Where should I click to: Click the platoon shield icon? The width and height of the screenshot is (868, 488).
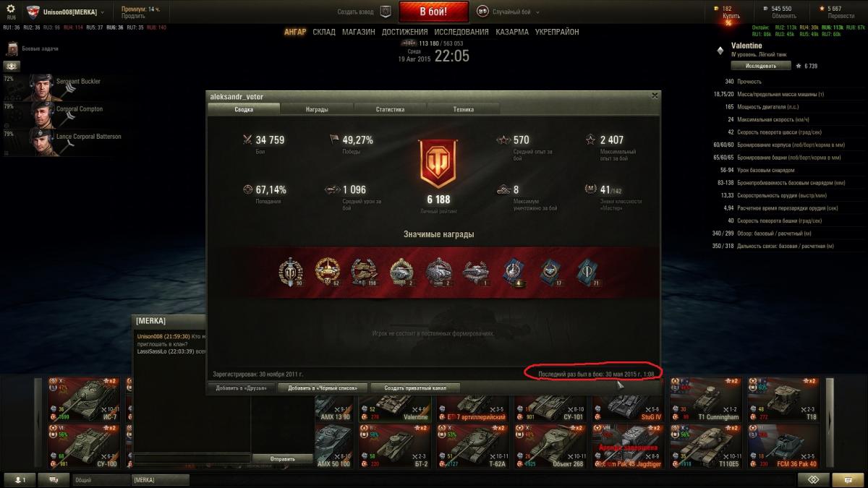coord(386,12)
